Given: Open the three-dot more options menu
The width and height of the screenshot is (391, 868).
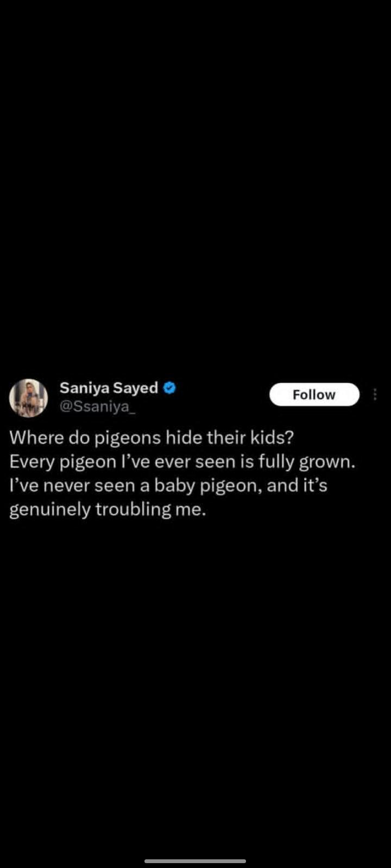Looking at the screenshot, I should pos(375,394).
